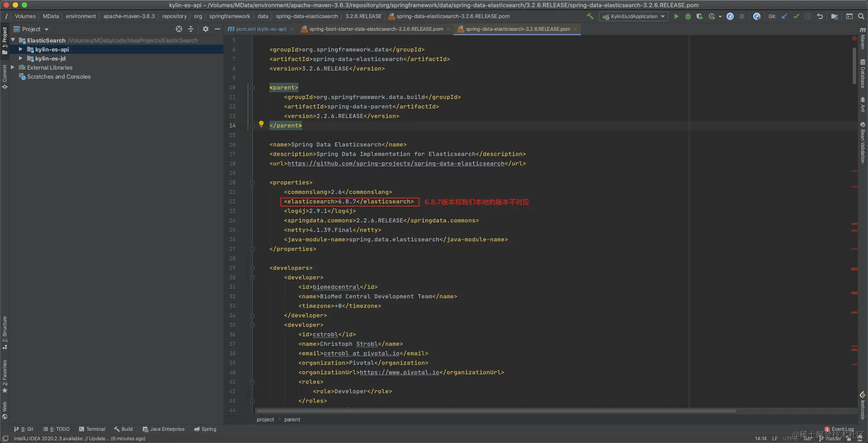This screenshot has width=868, height=443.
Task: Click the grey Stop square icon
Action: click(742, 16)
